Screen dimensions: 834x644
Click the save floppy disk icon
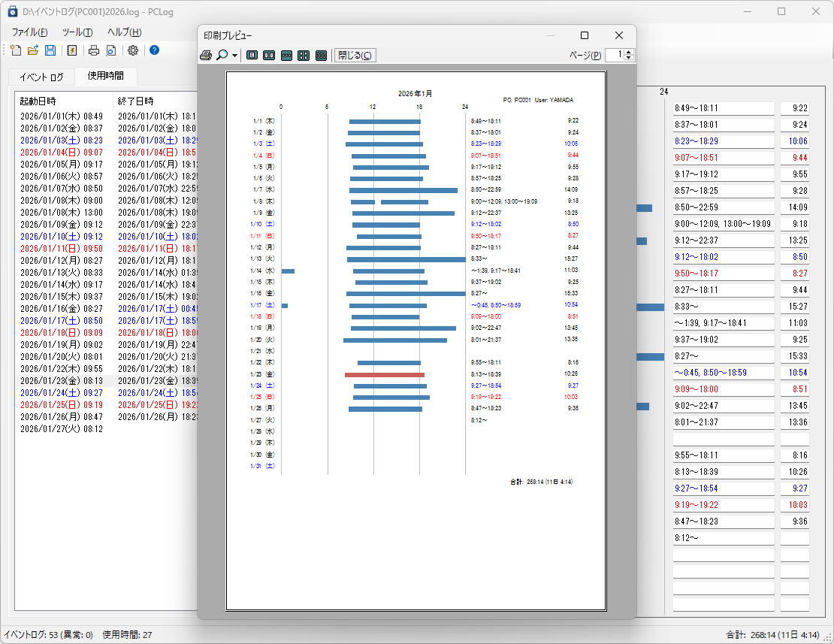50,50
